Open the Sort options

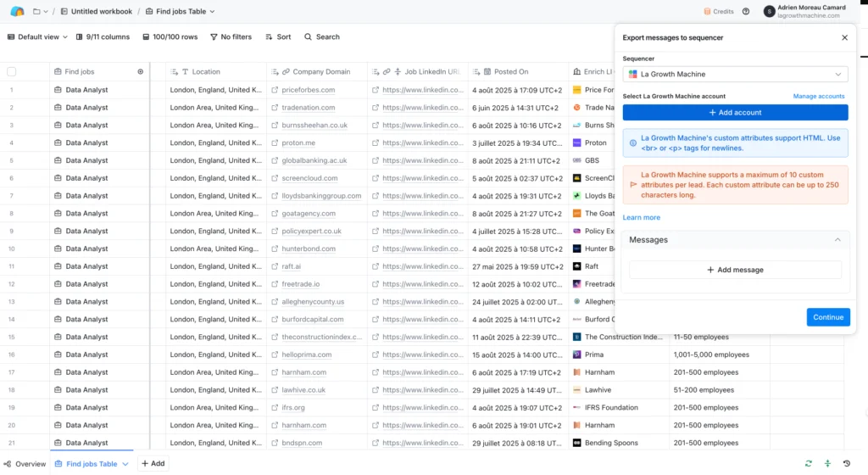[x=277, y=37]
